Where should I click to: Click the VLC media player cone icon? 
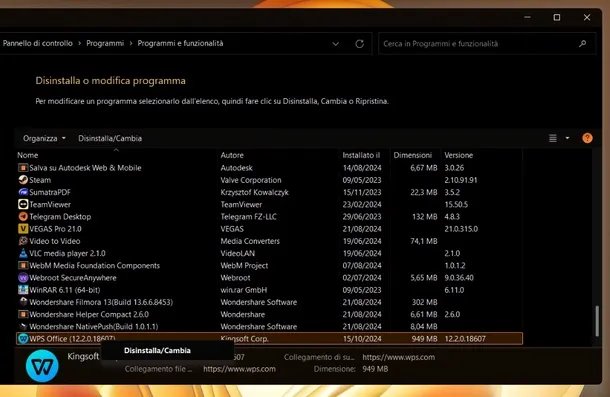[23, 253]
